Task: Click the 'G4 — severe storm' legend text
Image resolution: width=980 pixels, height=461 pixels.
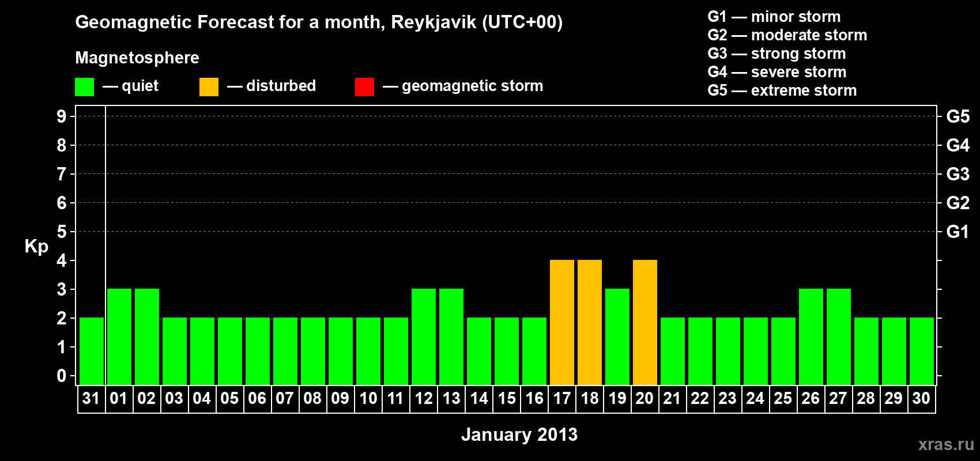Action: (777, 72)
